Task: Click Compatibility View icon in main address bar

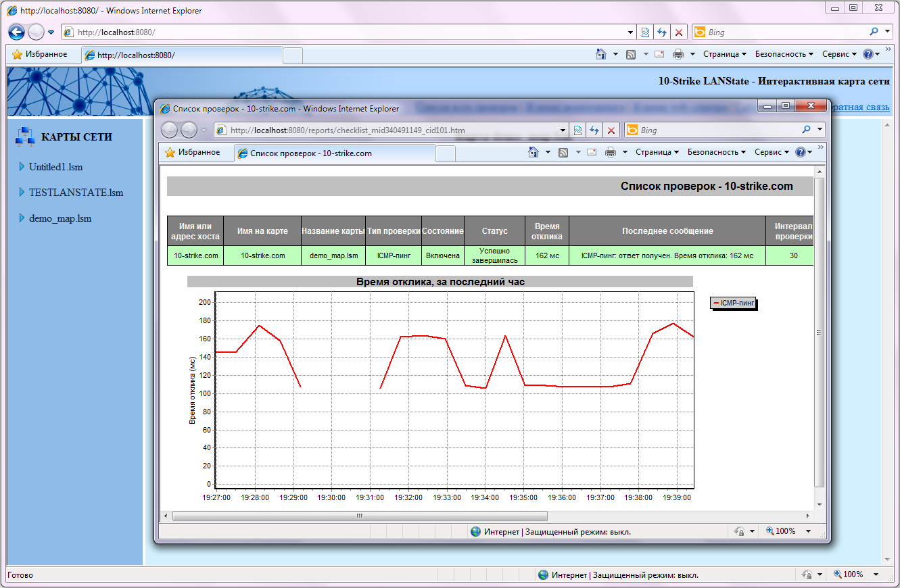Action: [645, 32]
